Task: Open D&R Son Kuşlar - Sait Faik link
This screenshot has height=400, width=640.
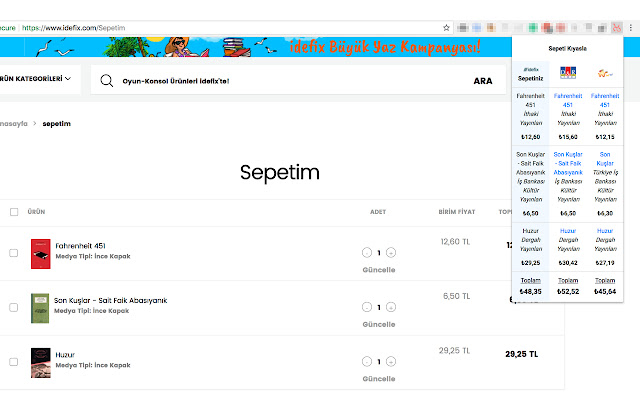Action: point(568,163)
